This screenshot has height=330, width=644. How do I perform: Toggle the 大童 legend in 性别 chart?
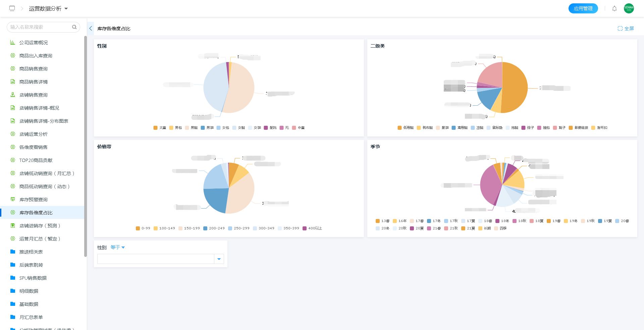160,128
